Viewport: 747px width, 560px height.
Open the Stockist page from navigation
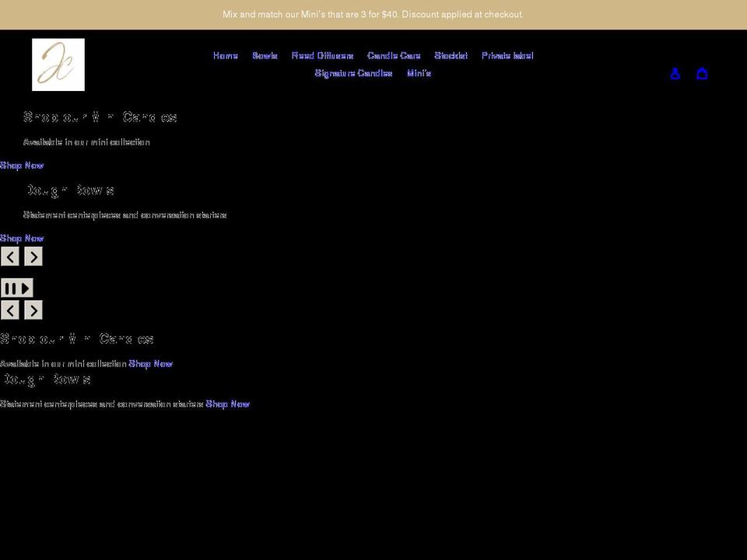[451, 55]
